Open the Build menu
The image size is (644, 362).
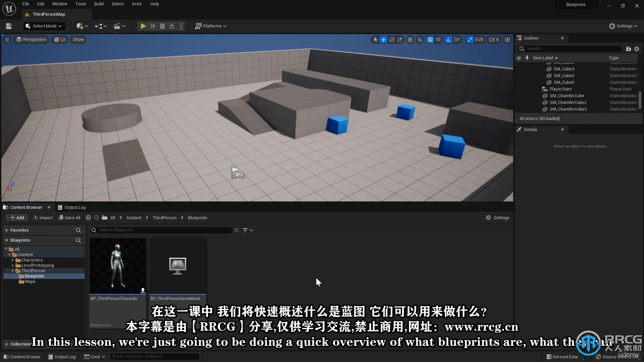(98, 4)
